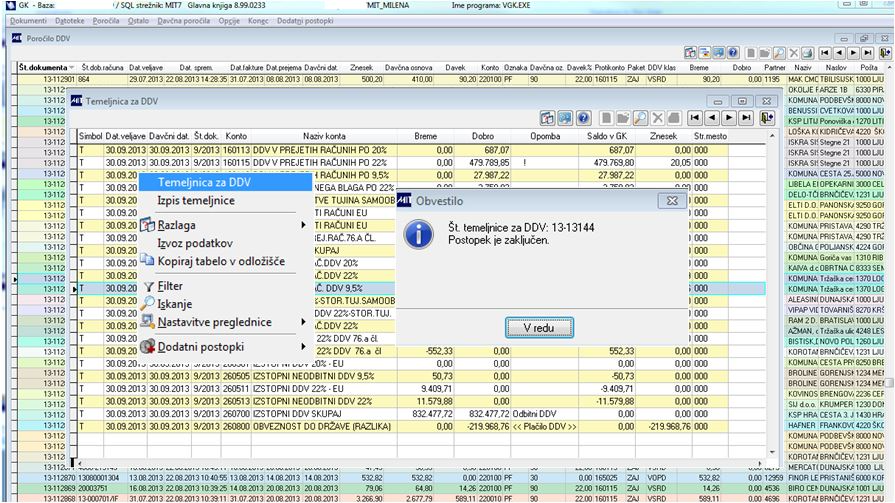The width and height of the screenshot is (895, 503).
Task: Go to last record in Temeljnica toolbar
Action: [745, 117]
